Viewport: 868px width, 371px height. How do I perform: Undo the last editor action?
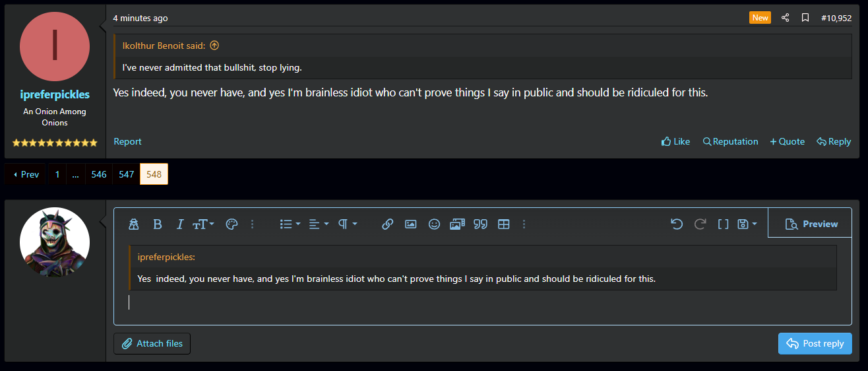tap(676, 224)
